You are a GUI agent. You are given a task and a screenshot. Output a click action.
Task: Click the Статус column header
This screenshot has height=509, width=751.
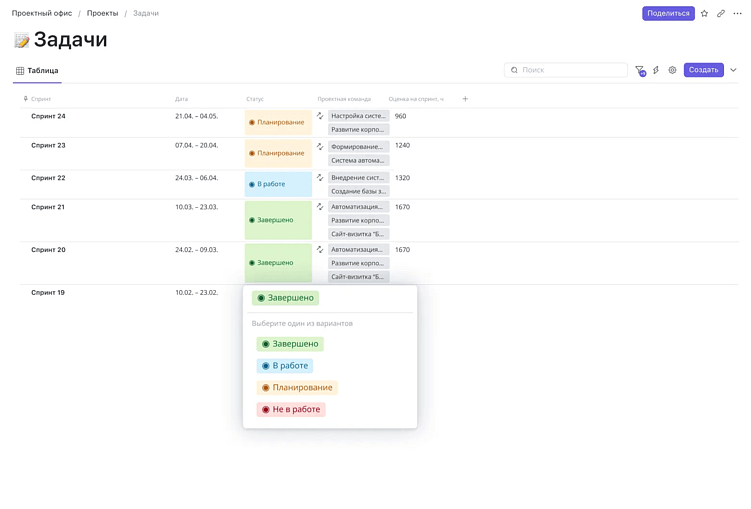pos(255,99)
